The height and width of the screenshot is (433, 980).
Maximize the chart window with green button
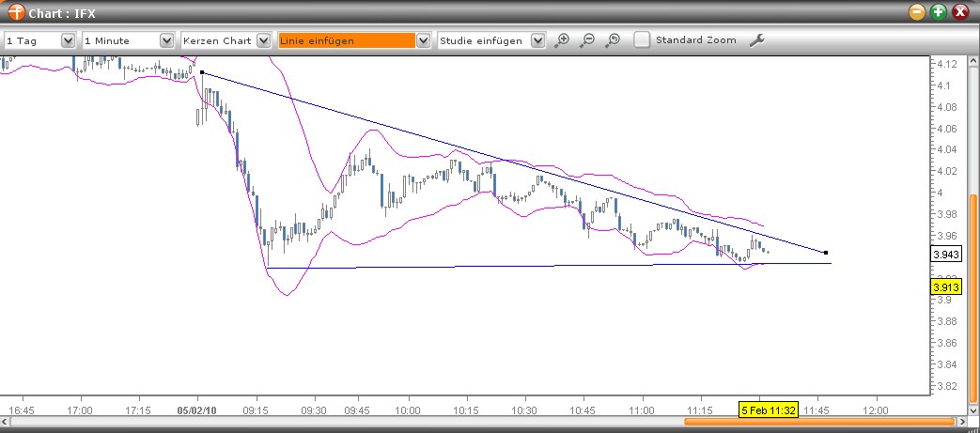coord(938,12)
